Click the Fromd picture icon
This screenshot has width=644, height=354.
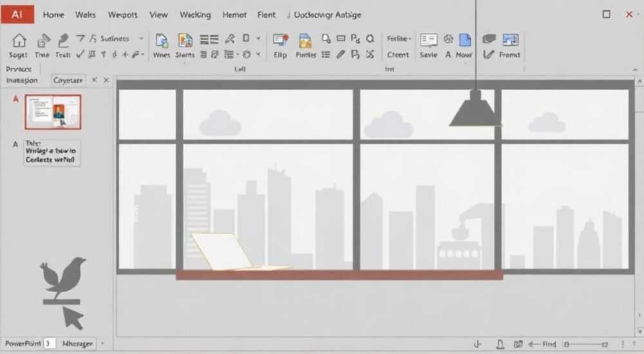(511, 40)
